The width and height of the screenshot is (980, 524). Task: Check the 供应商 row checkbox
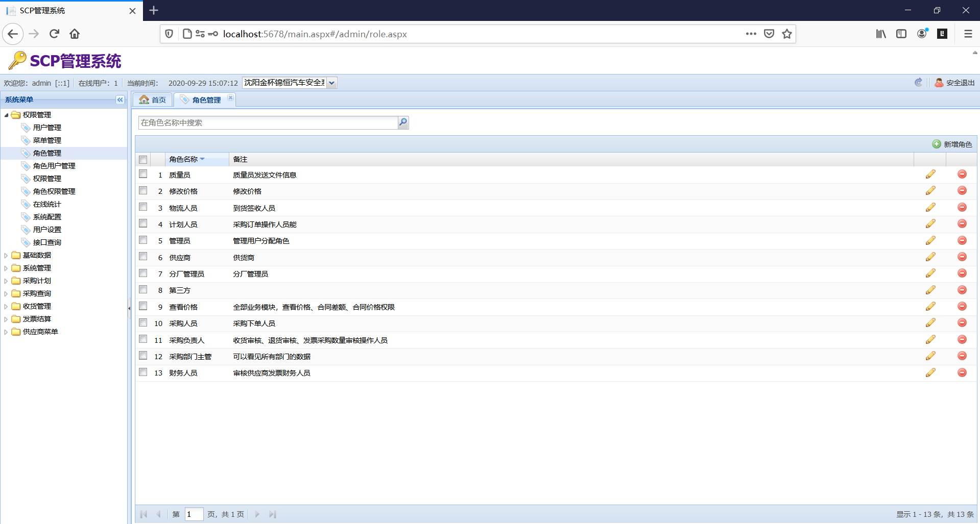143,257
